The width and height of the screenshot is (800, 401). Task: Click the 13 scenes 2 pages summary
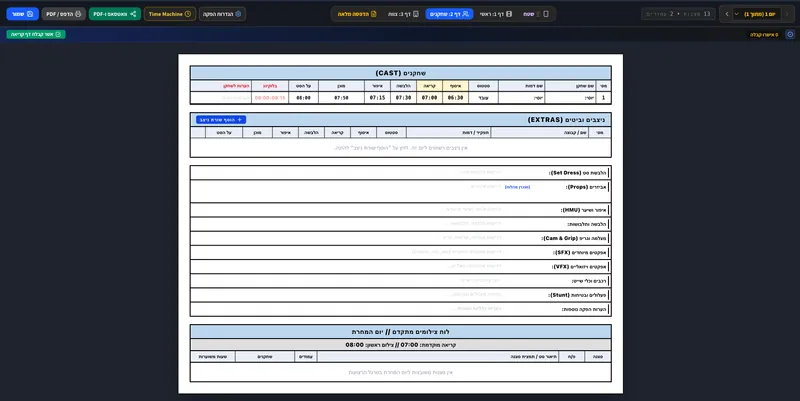[678, 14]
